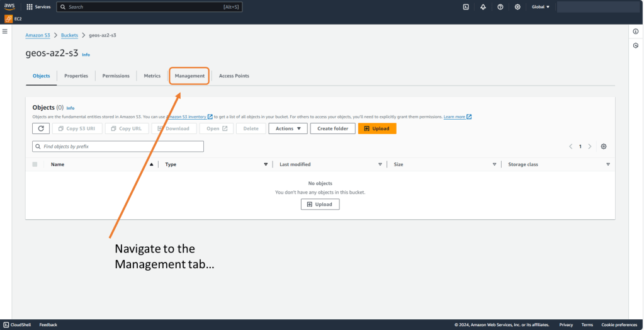Click the Find objects by prefix field

(118, 146)
